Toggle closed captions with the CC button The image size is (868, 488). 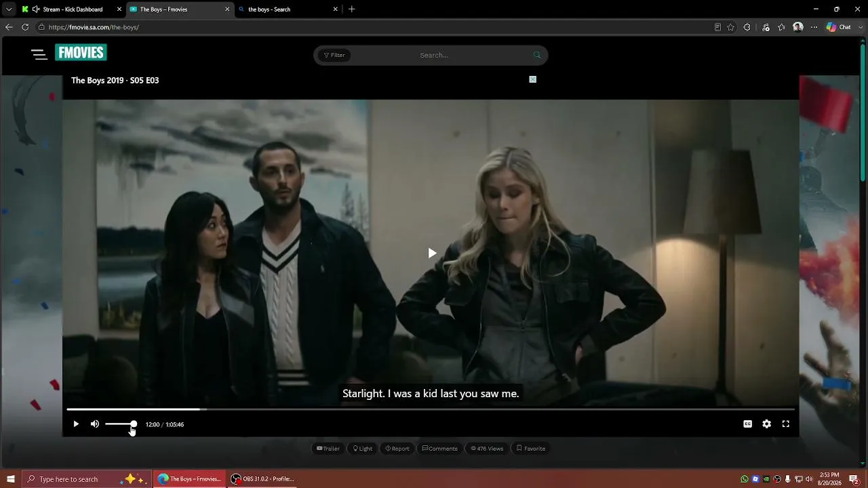[747, 424]
